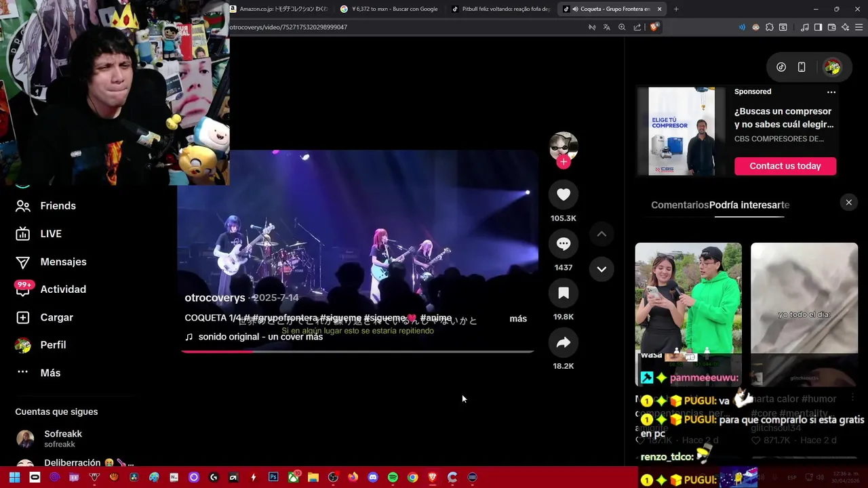This screenshot has height=488, width=868.
Task: Open Sofreakk followed account
Action: [x=49, y=439]
